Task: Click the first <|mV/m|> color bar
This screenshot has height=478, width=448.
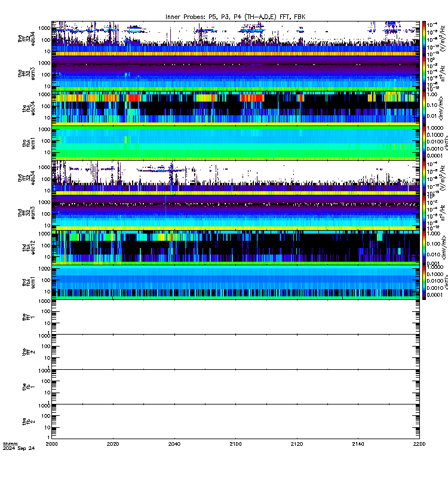Action: pos(424,108)
